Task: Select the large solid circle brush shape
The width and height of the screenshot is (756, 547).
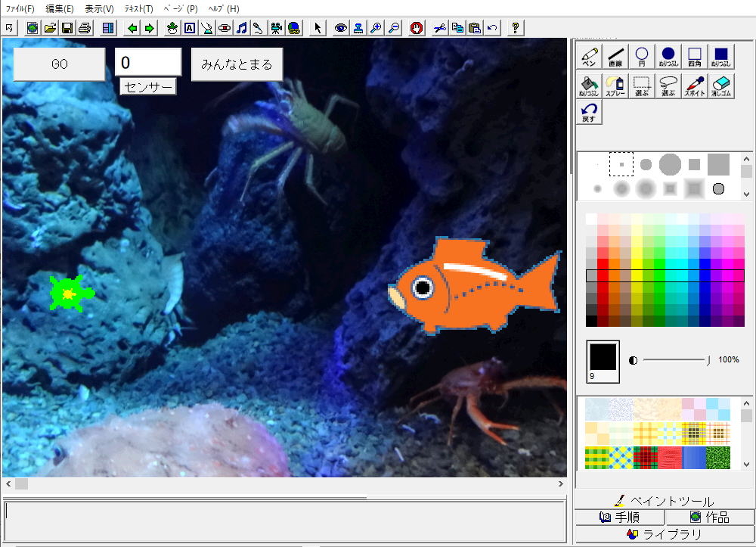Action: tap(670, 163)
